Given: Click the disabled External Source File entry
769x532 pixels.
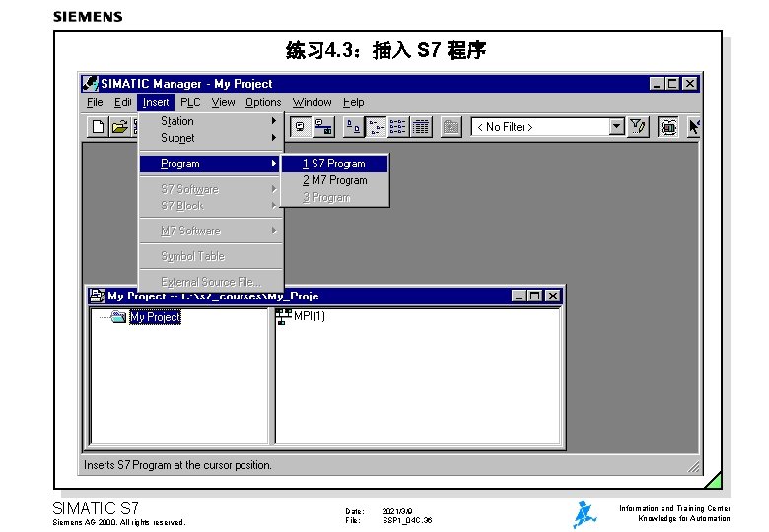Looking at the screenshot, I should [211, 282].
